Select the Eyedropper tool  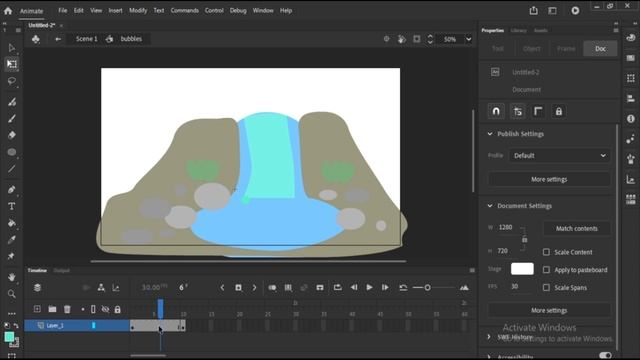(11, 240)
